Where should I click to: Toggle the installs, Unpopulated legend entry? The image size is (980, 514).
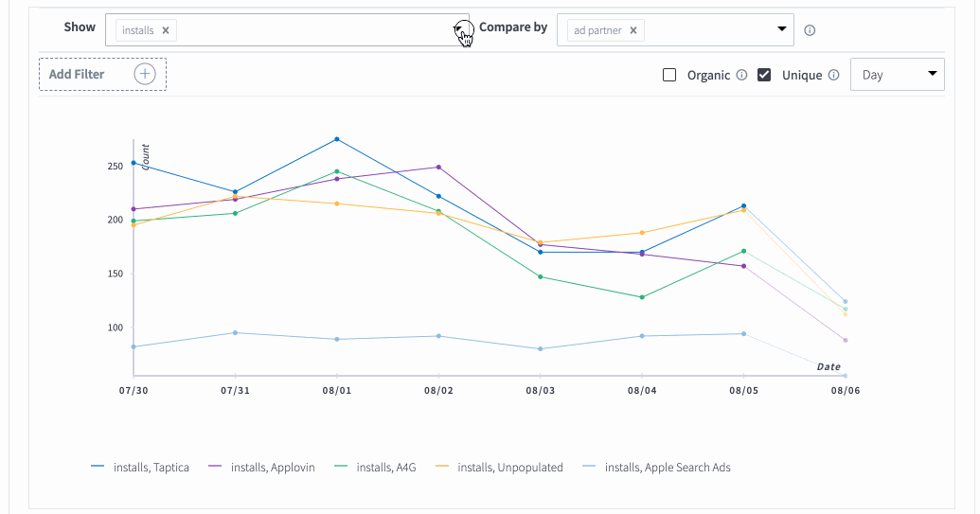(499, 468)
